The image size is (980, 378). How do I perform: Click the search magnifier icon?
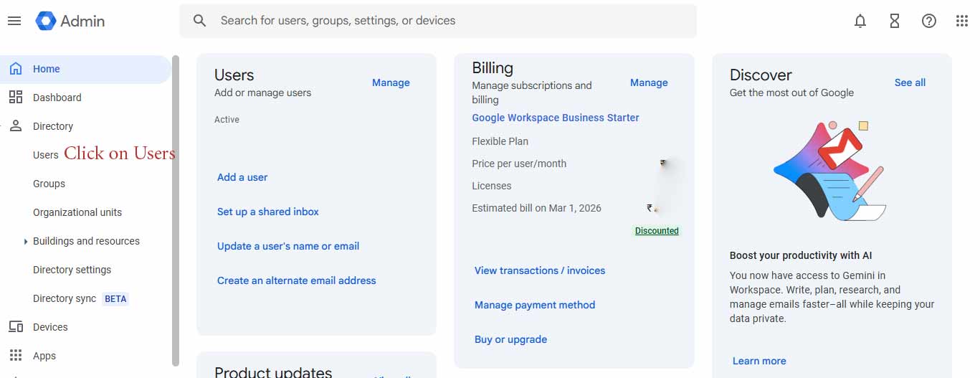tap(200, 21)
